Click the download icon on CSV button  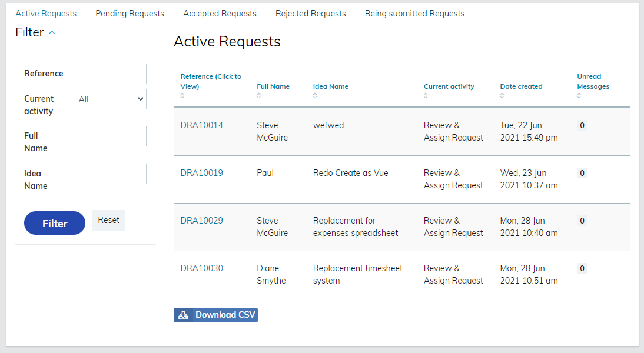[183, 315]
